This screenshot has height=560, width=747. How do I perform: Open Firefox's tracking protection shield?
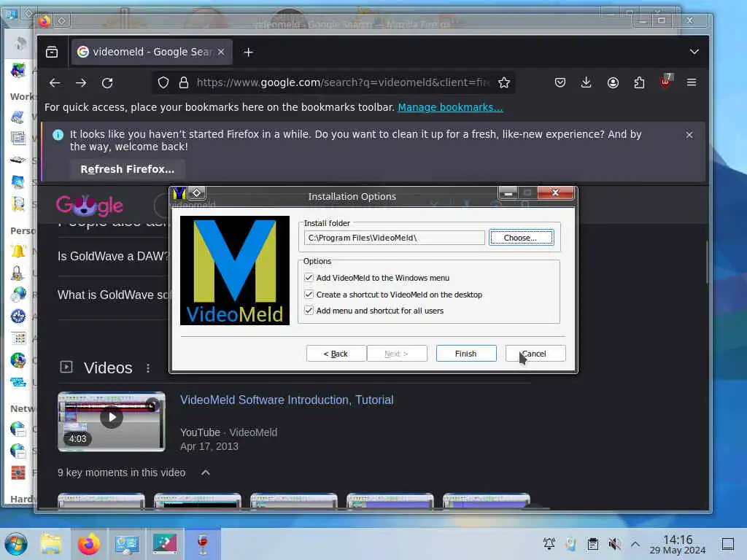tap(163, 83)
